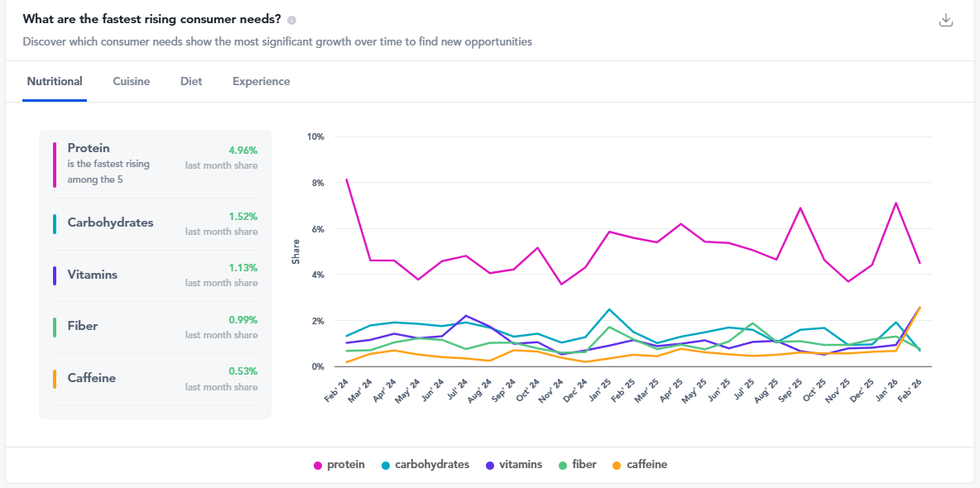Hide the caffeine series in legend
This screenshot has width=980, height=488.
[x=617, y=465]
